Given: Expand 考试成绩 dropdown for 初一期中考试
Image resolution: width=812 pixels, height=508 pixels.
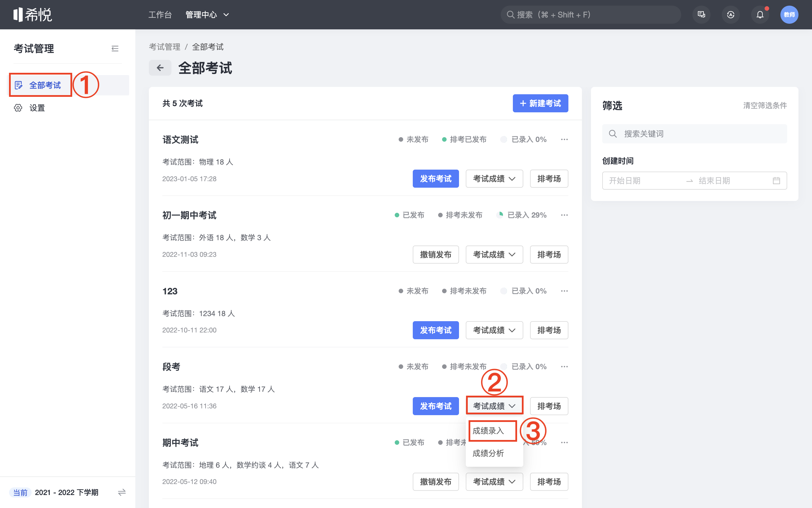Looking at the screenshot, I should [494, 254].
